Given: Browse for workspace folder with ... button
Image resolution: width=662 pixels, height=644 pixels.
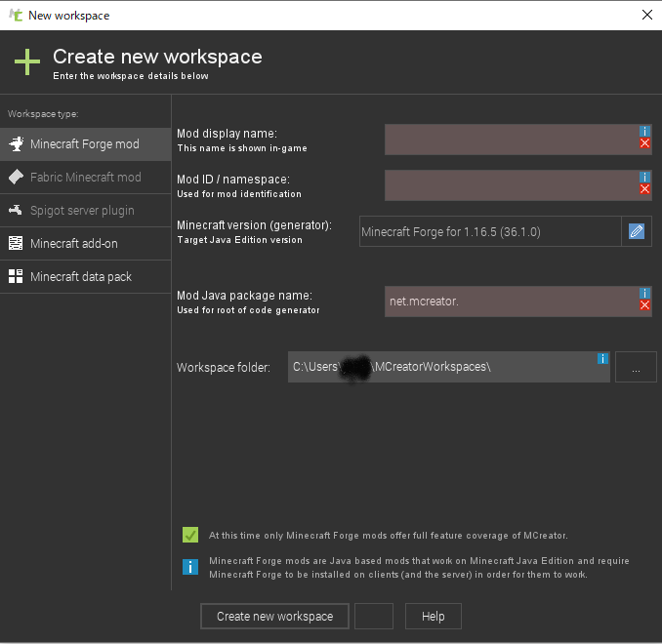Looking at the screenshot, I should click(636, 367).
